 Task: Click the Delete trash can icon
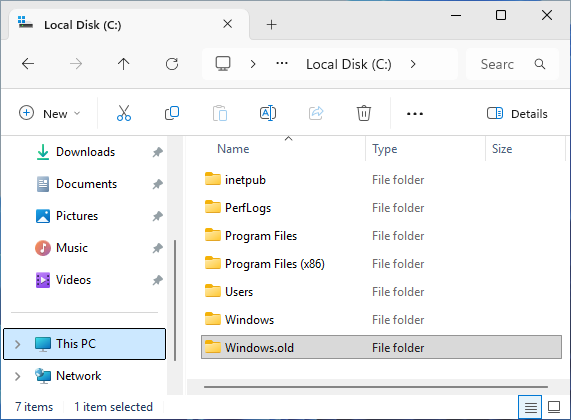[x=363, y=113]
